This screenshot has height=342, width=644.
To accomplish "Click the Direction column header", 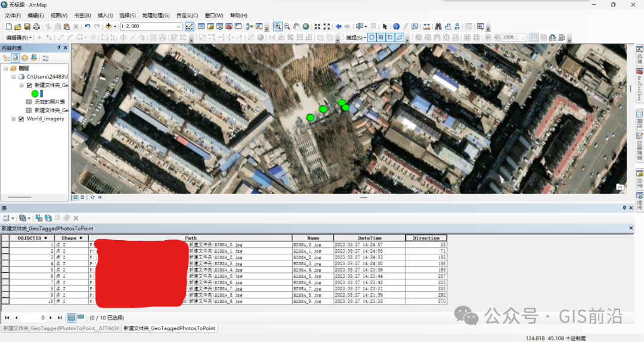I will click(x=426, y=238).
